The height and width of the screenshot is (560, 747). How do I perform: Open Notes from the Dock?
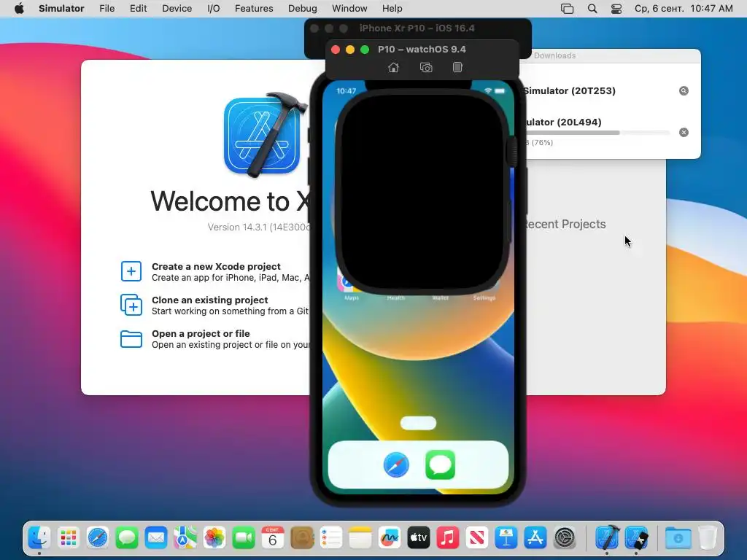point(360,538)
